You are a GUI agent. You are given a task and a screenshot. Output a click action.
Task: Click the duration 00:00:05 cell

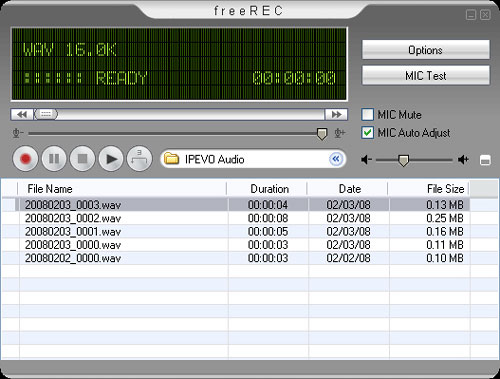click(x=268, y=232)
